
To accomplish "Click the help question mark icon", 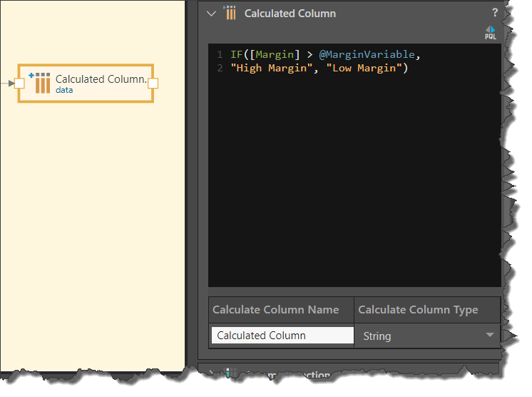I will point(494,13).
